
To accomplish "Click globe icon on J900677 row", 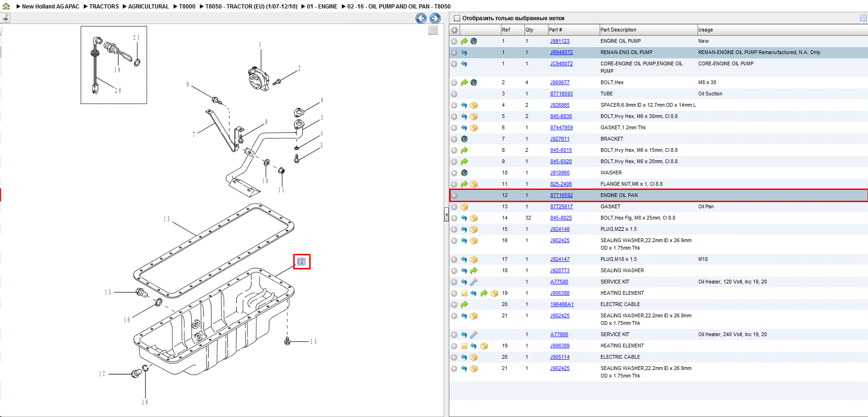I will point(474,83).
